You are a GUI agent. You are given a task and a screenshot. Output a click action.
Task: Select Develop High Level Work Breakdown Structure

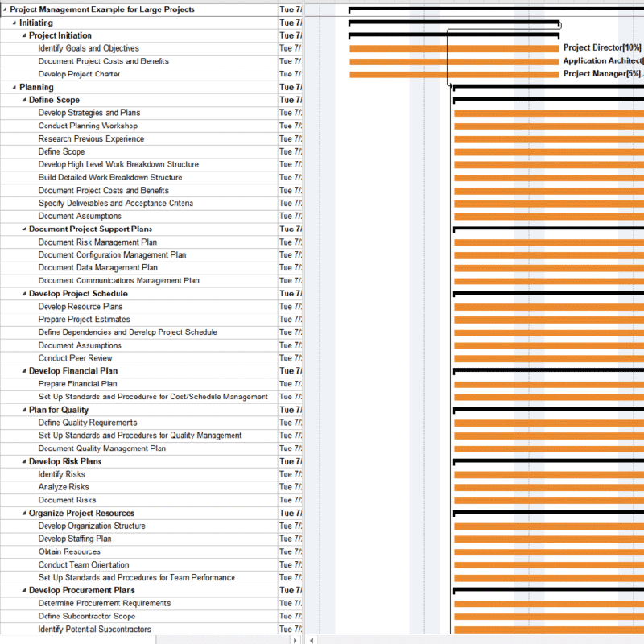tap(118, 164)
